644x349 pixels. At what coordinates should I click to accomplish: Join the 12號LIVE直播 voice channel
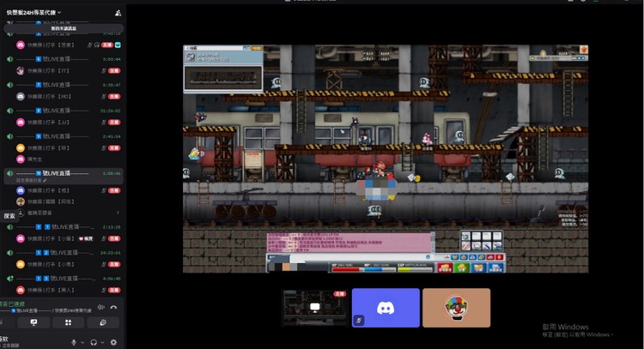point(64,253)
